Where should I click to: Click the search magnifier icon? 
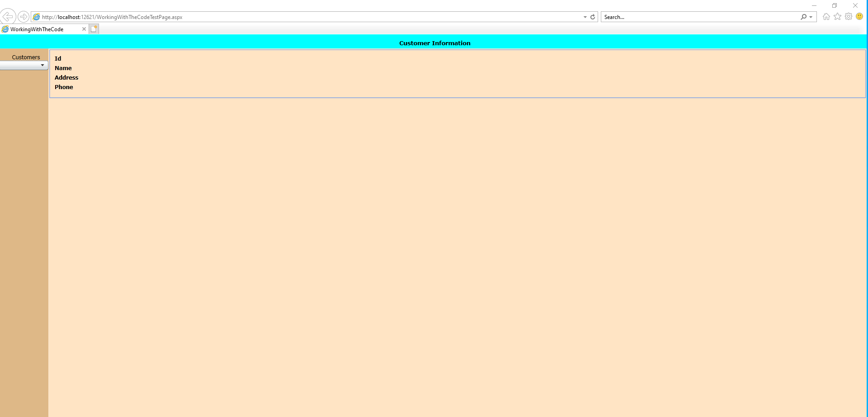click(803, 17)
